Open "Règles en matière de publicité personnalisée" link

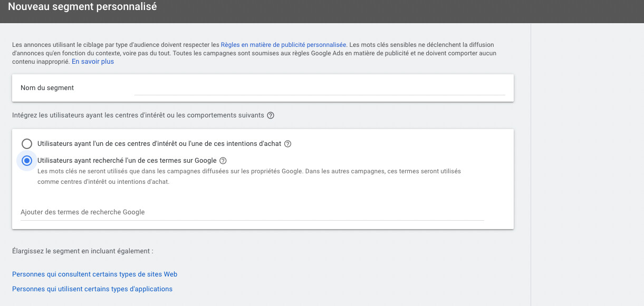point(284,45)
